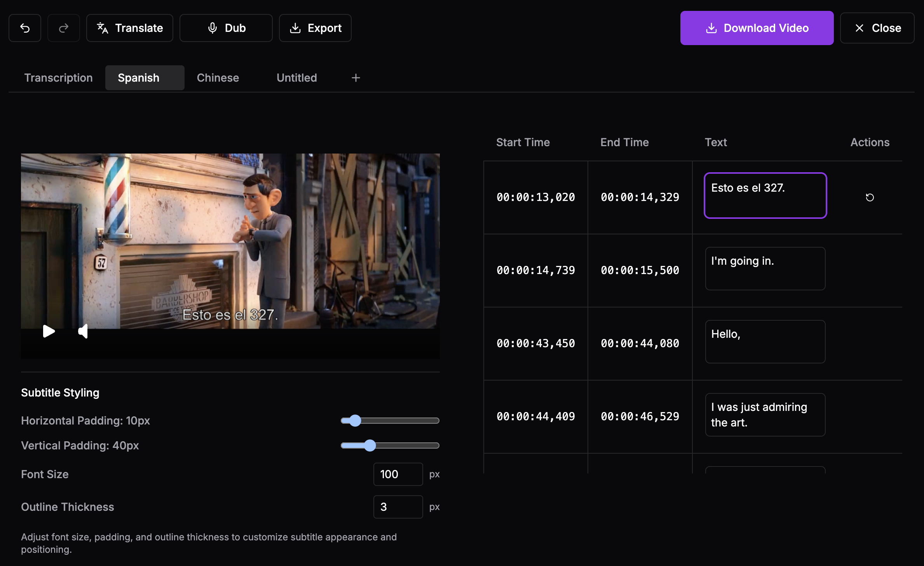The height and width of the screenshot is (566, 924).
Task: Click the Start Time column header
Action: [x=523, y=142]
